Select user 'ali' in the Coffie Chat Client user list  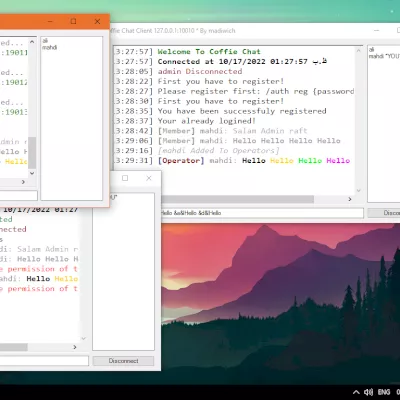pyautogui.click(x=371, y=50)
